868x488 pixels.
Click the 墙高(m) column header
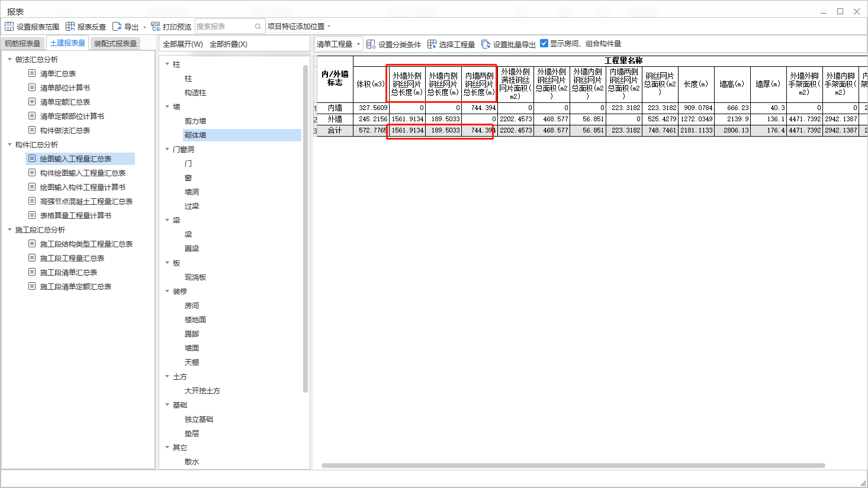(732, 84)
